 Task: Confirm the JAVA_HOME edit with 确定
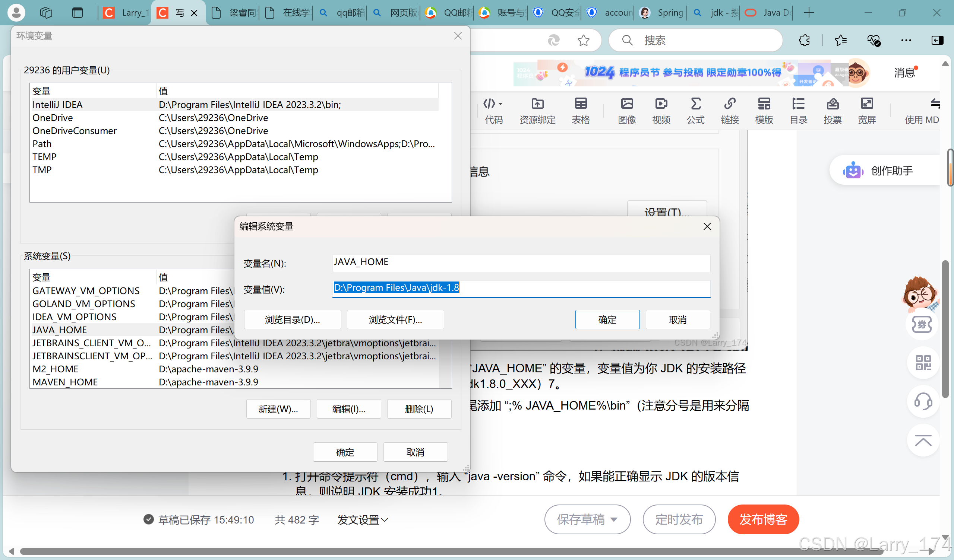pyautogui.click(x=607, y=319)
